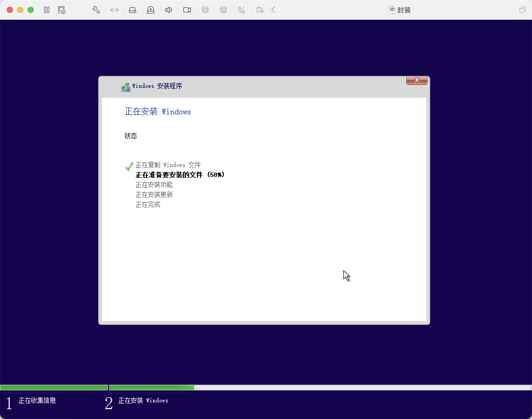
Task: Click the 封装 window title
Action: (403, 10)
